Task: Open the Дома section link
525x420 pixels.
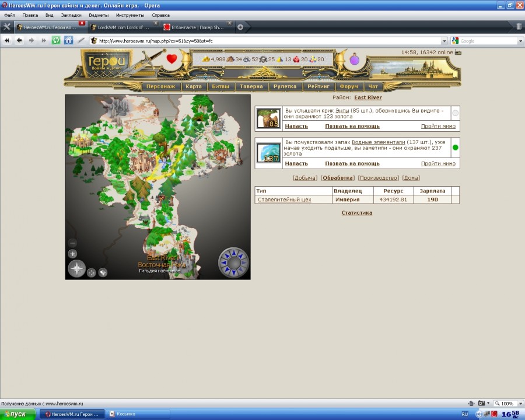Action: (x=411, y=178)
